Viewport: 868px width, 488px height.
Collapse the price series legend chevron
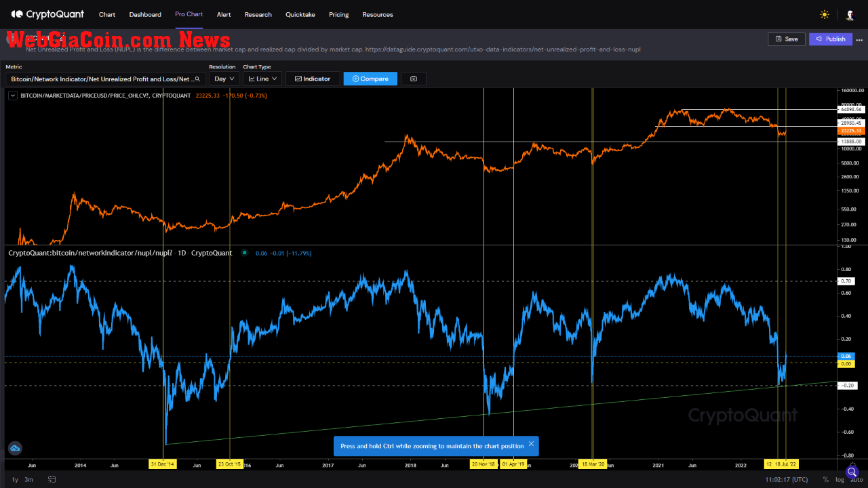point(13,96)
